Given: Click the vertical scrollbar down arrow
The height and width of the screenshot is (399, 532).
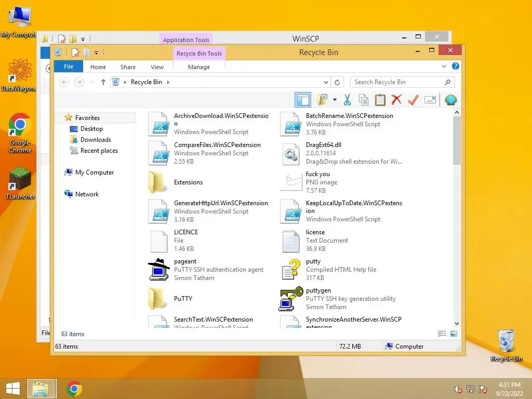Looking at the screenshot, I should [457, 323].
